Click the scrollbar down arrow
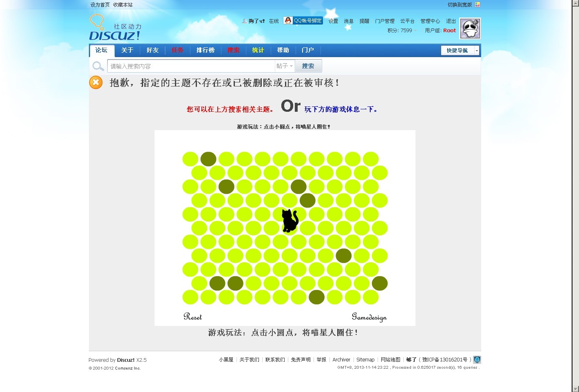This screenshot has width=579, height=392. 575,389
